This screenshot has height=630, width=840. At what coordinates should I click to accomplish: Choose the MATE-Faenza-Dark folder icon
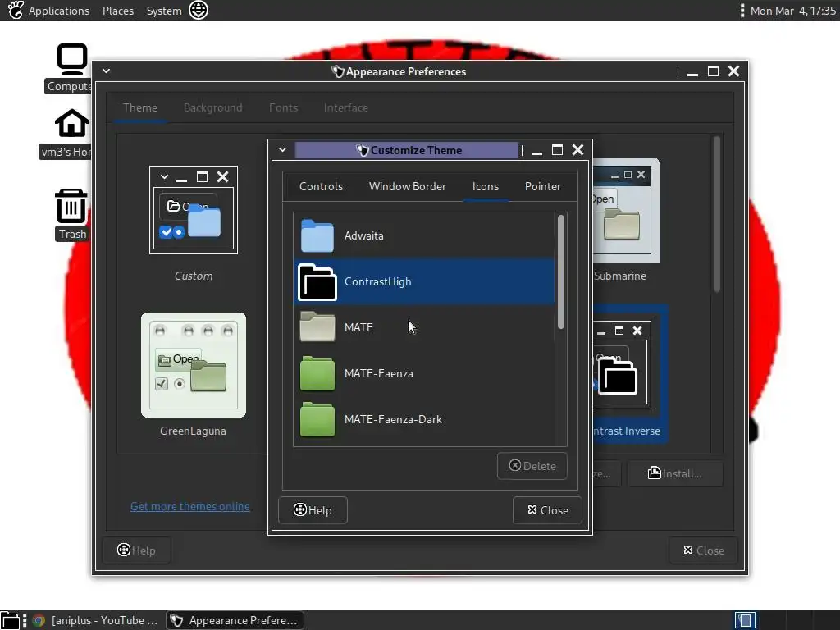pos(317,419)
